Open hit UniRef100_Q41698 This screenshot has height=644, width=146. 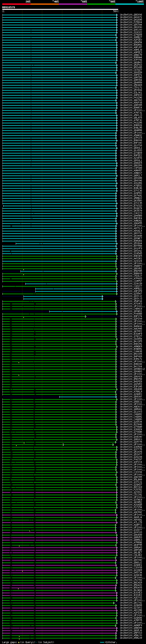(x=131, y=20)
